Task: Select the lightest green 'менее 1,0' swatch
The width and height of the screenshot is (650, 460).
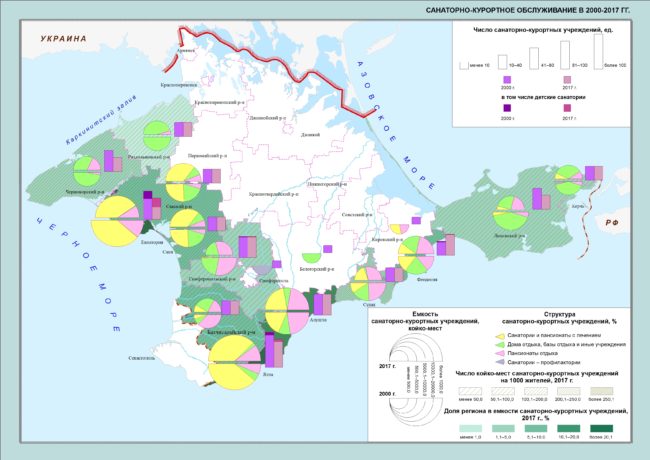Action: [471, 429]
